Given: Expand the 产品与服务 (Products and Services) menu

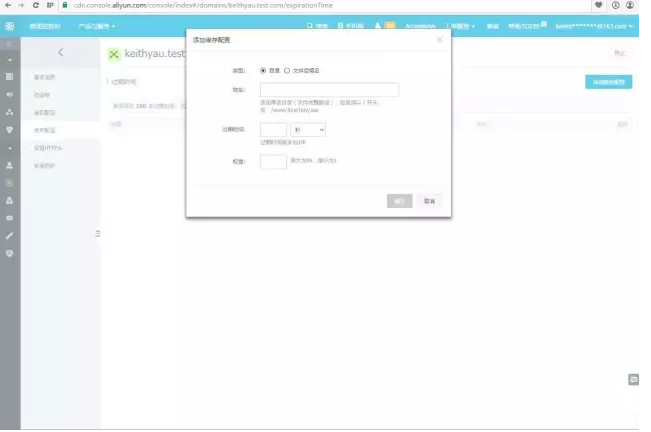Looking at the screenshot, I should tap(97, 26).
